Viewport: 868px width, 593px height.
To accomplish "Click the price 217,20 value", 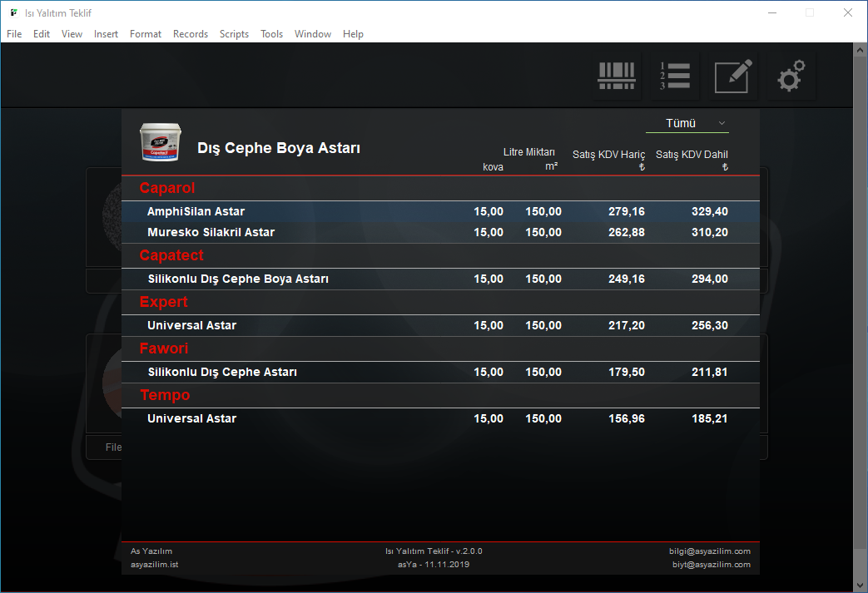I will pyautogui.click(x=627, y=325).
